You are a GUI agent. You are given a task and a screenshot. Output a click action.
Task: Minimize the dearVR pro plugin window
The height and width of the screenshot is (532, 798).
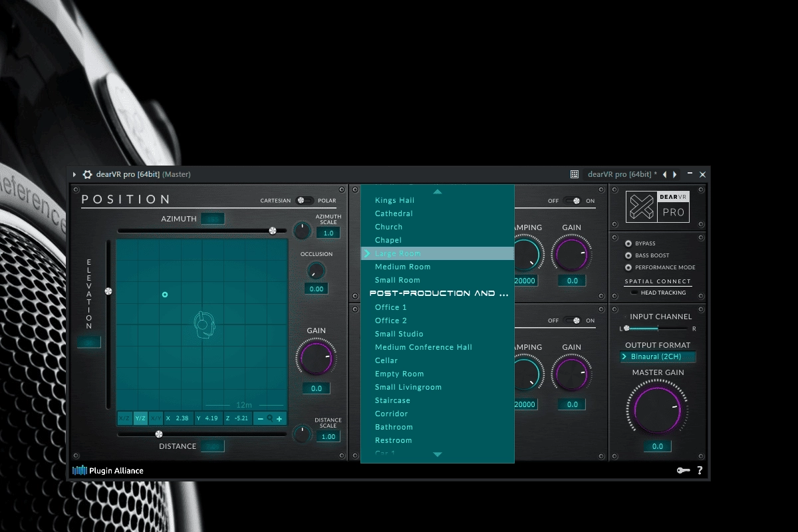click(690, 174)
